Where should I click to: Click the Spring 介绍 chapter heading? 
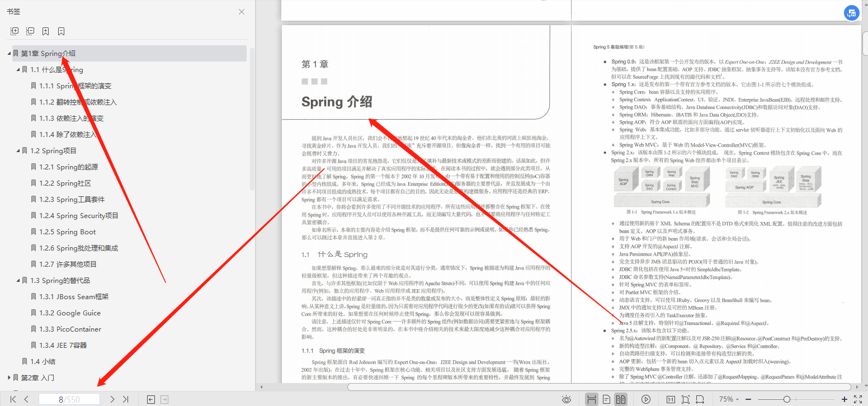tap(337, 102)
